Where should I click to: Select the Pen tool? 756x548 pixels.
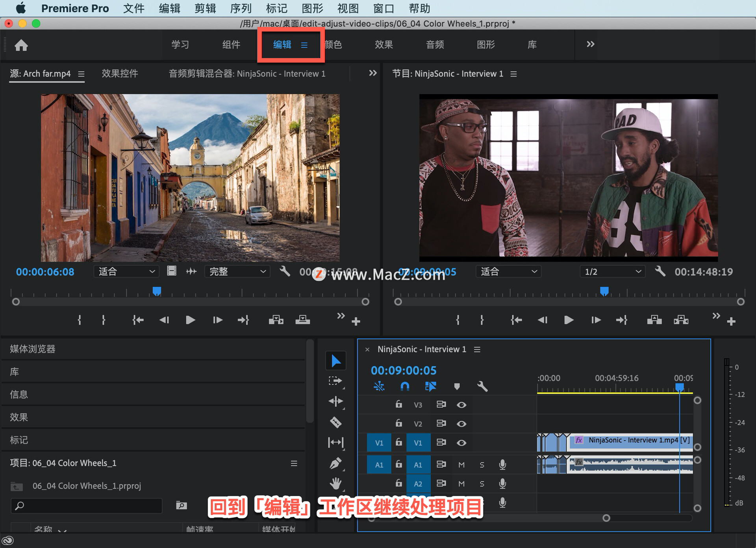(x=335, y=463)
